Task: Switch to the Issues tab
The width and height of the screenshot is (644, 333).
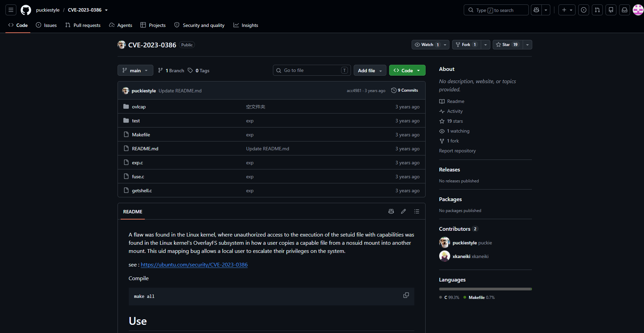Action: pyautogui.click(x=46, y=25)
